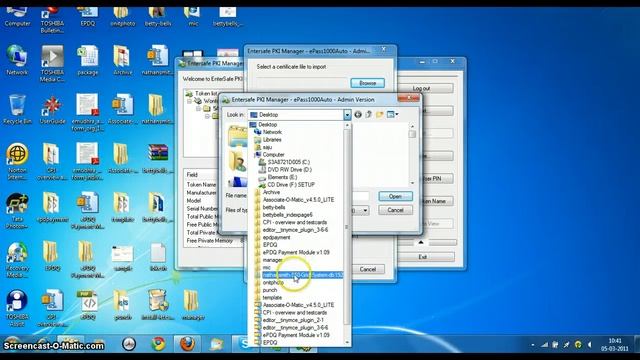Select the manager folder desktop icon
Image resolution: width=640 pixels, height=360 pixels.
coord(192,305)
